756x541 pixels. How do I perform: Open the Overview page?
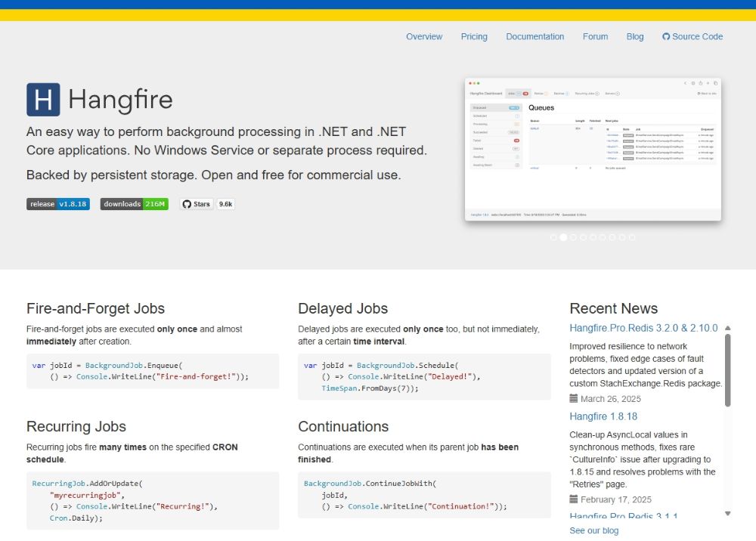[424, 36]
